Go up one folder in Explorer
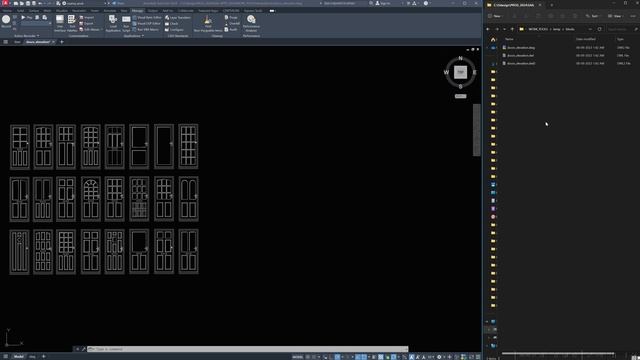The image size is (640, 360). (512, 29)
